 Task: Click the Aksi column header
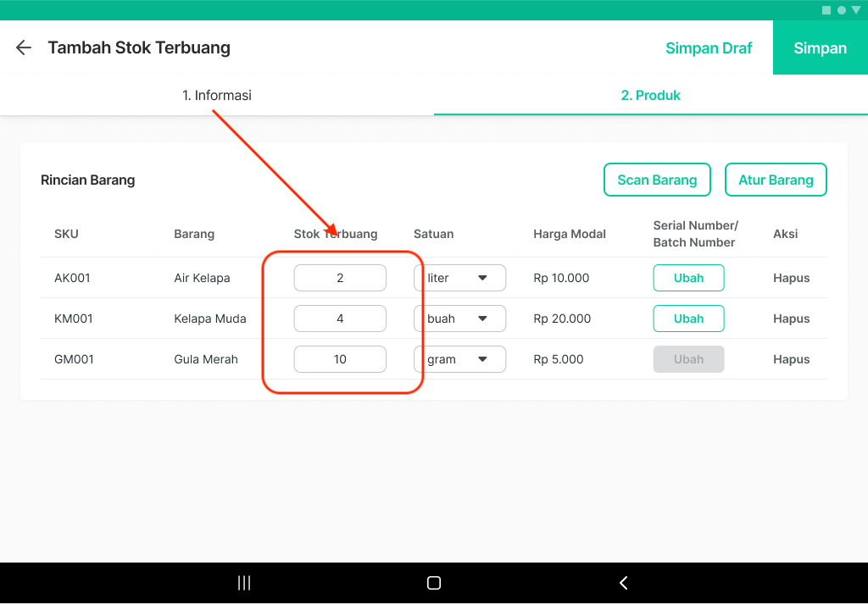point(786,234)
